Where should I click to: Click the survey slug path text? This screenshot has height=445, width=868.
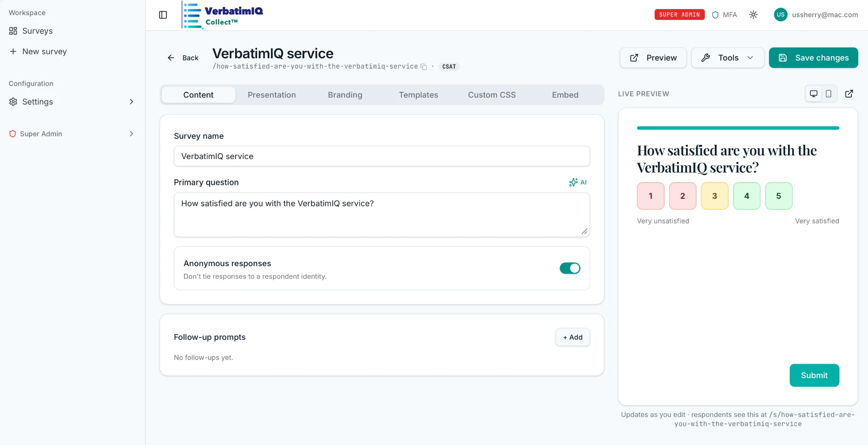315,66
